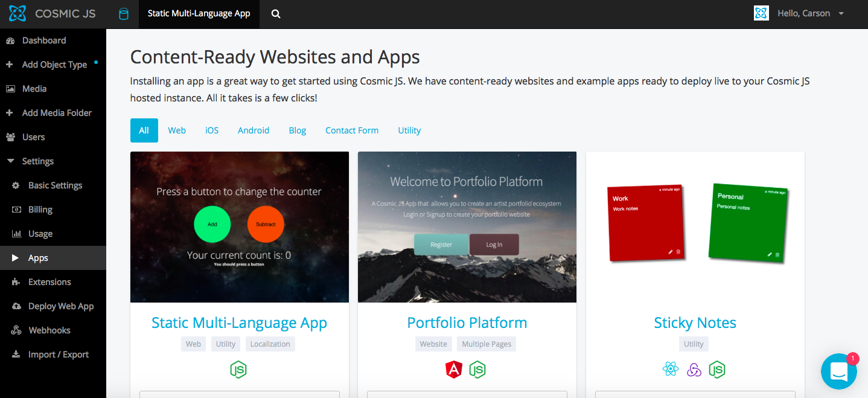
Task: Click the Users group icon
Action: point(10,137)
